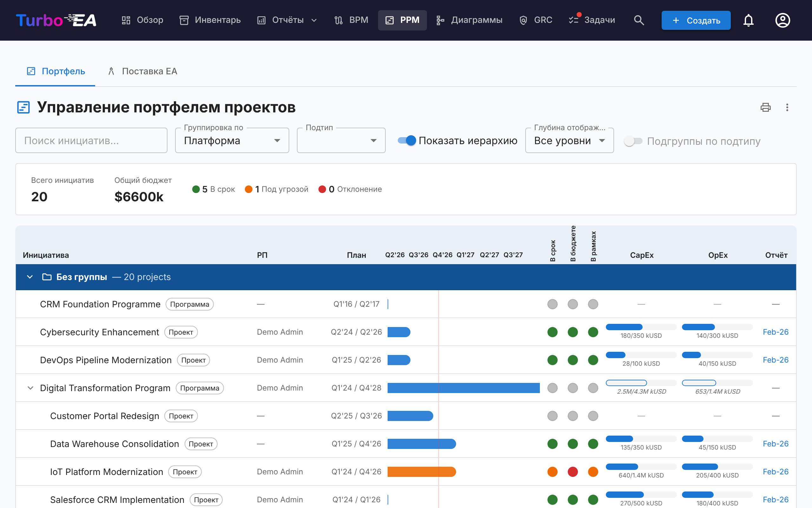This screenshot has width=812, height=508.
Task: Toggle Показать иерархию switch off
Action: [407, 140]
